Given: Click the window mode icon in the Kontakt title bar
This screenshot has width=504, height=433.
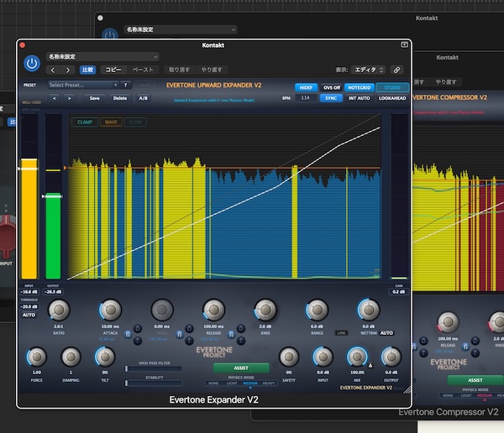Looking at the screenshot, I should pyautogui.click(x=404, y=44).
